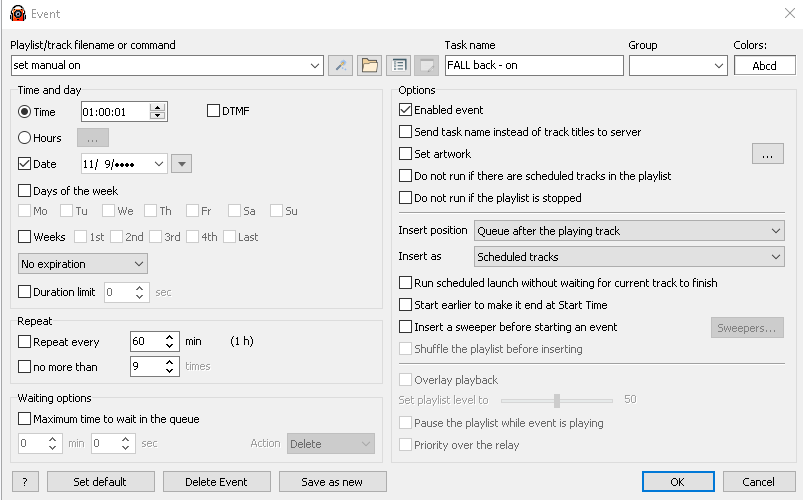This screenshot has width=803, height=500.
Task: Click the note icon beside playlist icon
Action: pyautogui.click(x=426, y=66)
